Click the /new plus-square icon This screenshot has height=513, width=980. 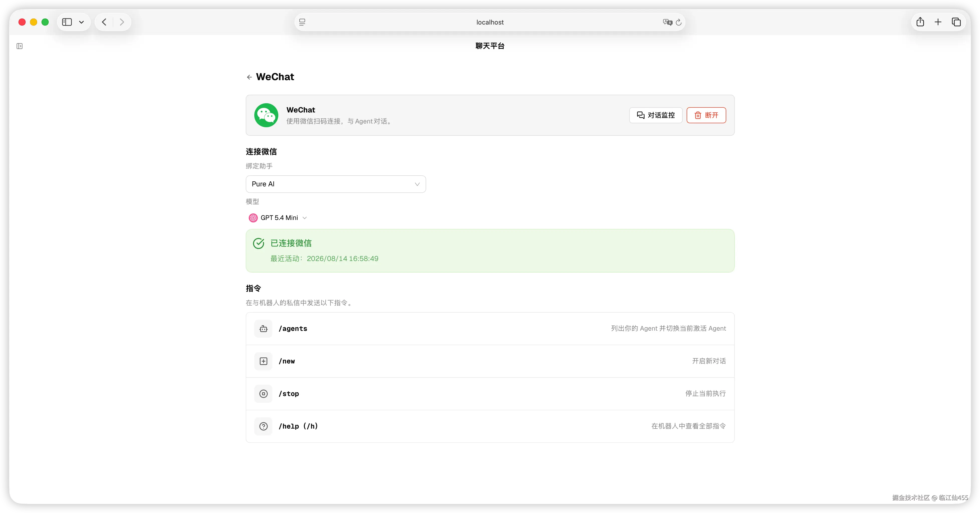[x=263, y=361]
